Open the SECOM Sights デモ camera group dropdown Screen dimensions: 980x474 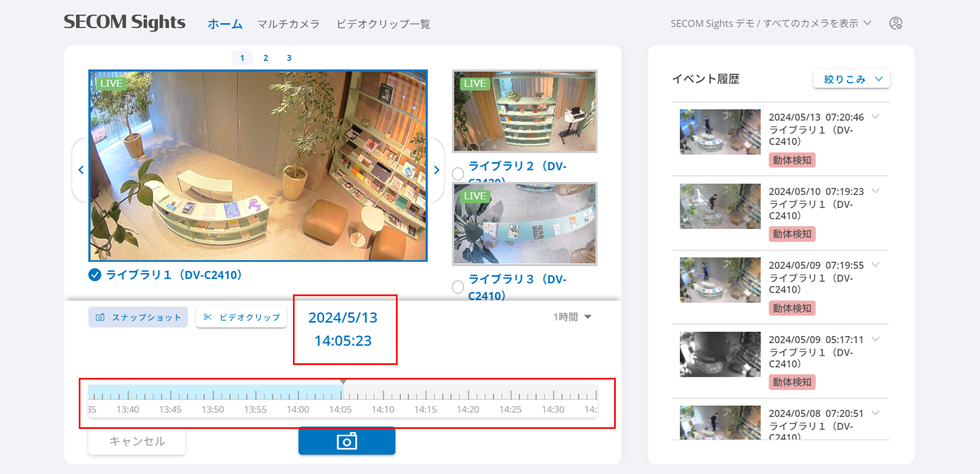point(771,24)
